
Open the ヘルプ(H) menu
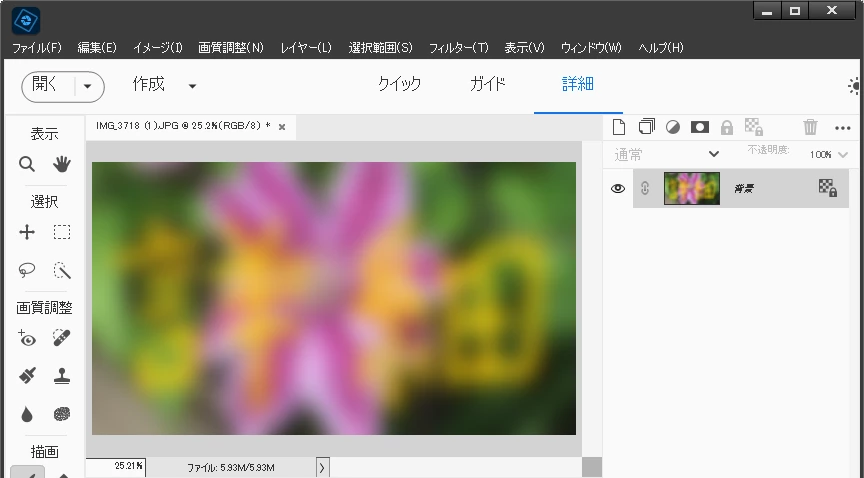pos(661,48)
